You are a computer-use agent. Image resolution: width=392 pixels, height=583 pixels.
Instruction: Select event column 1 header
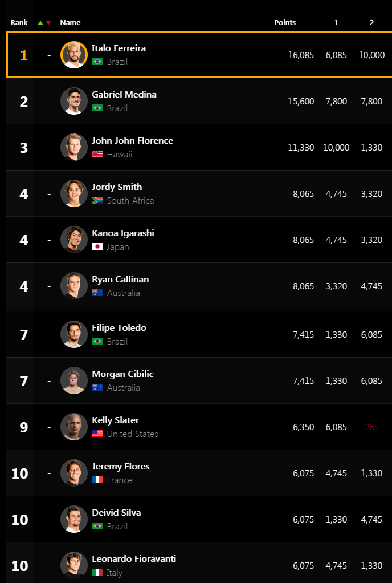pos(336,22)
